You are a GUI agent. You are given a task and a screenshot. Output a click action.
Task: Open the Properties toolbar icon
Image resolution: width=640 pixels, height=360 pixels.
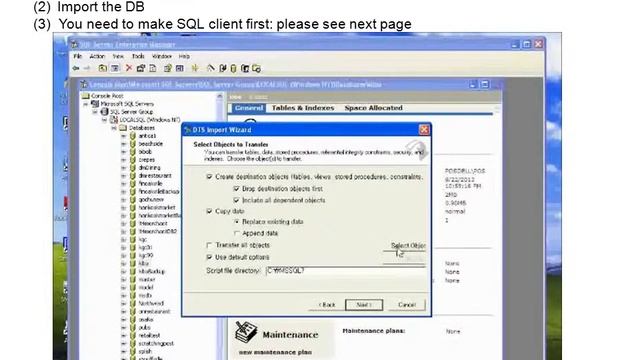[141, 68]
